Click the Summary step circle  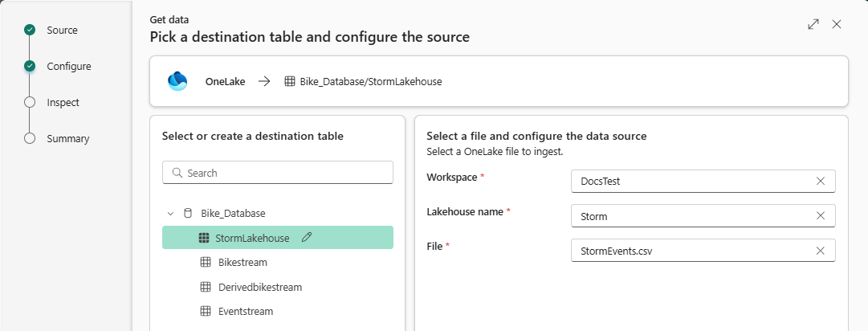tap(30, 139)
